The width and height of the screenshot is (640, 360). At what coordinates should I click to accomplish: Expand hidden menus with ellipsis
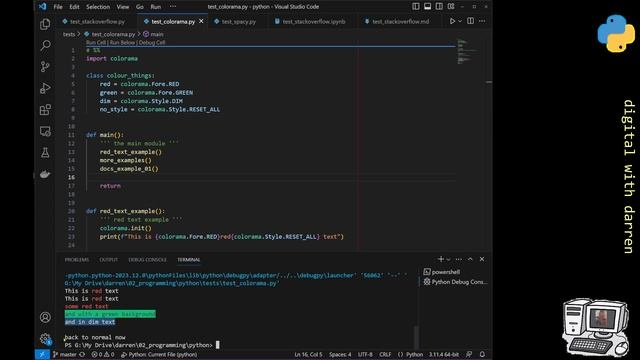point(173,7)
